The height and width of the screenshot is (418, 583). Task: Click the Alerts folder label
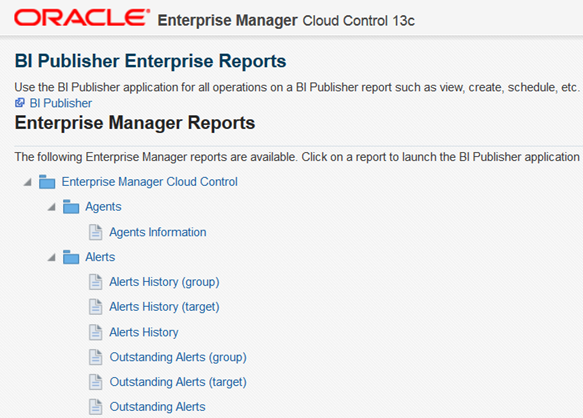[100, 257]
